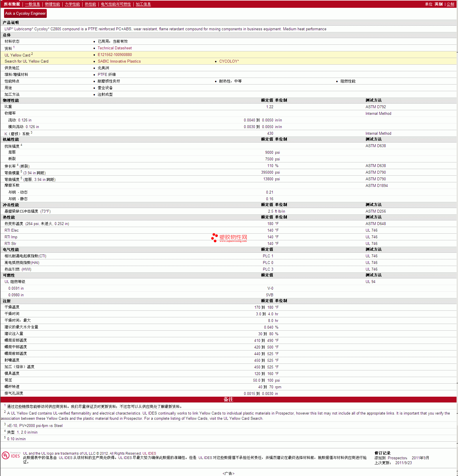
Task: Open the Technical Datasheet link
Action: pyautogui.click(x=115, y=48)
